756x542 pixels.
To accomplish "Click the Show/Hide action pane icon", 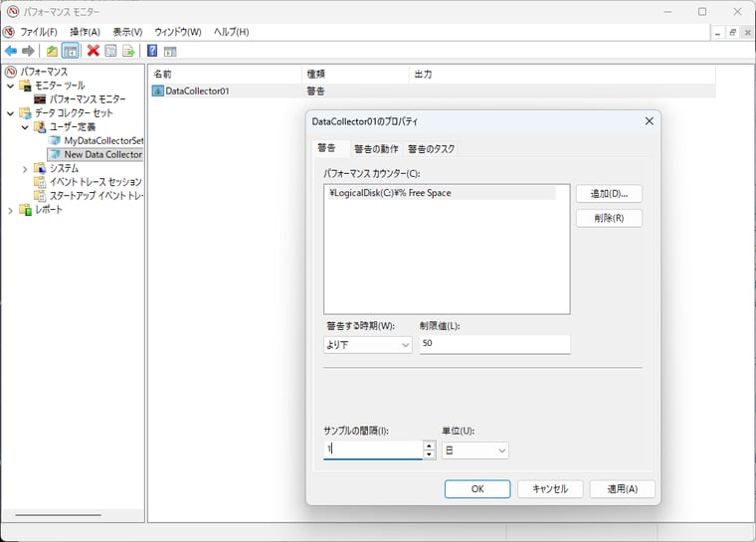I will tap(170, 51).
